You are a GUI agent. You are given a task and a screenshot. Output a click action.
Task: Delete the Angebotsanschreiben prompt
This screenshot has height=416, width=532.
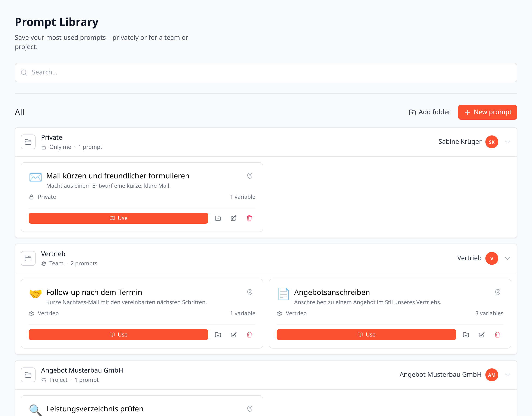point(497,335)
